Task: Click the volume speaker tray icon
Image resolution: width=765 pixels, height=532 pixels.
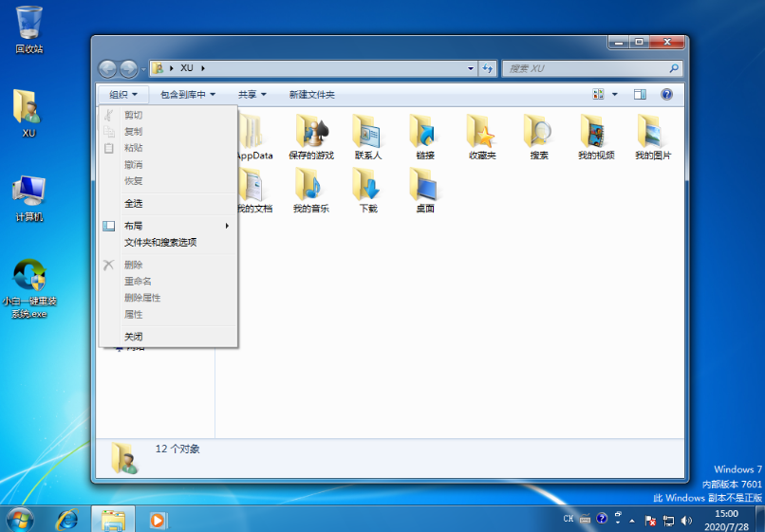Action: [x=686, y=521]
